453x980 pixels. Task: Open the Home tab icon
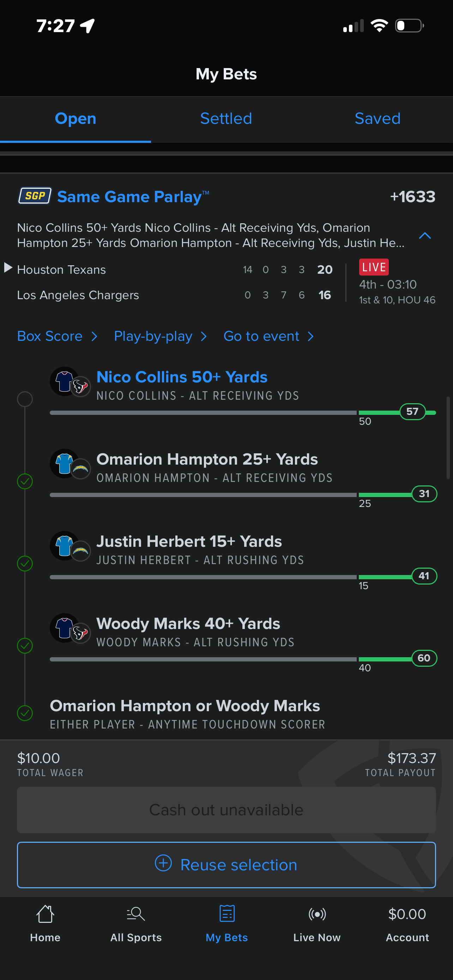[45, 914]
